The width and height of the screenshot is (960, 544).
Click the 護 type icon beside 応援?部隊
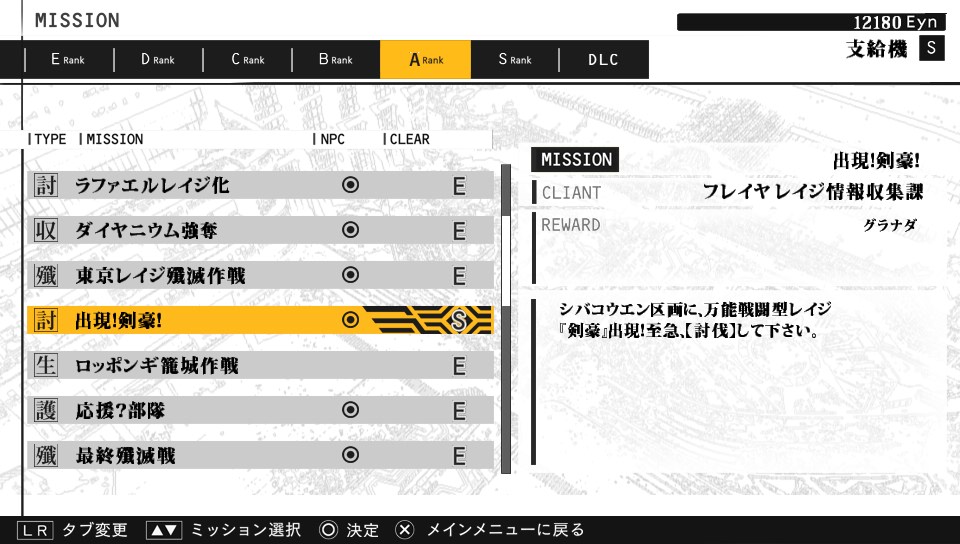click(x=46, y=411)
